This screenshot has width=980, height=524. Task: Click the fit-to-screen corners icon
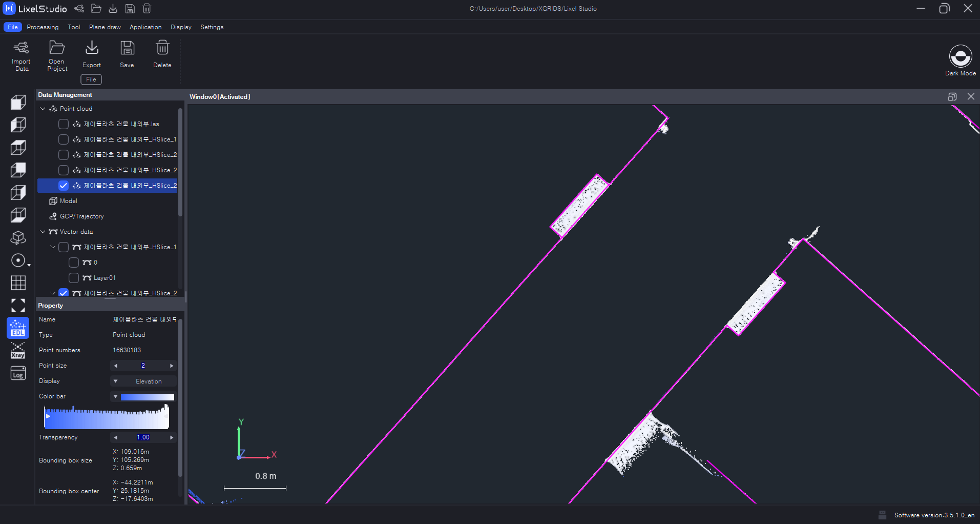[x=18, y=306]
